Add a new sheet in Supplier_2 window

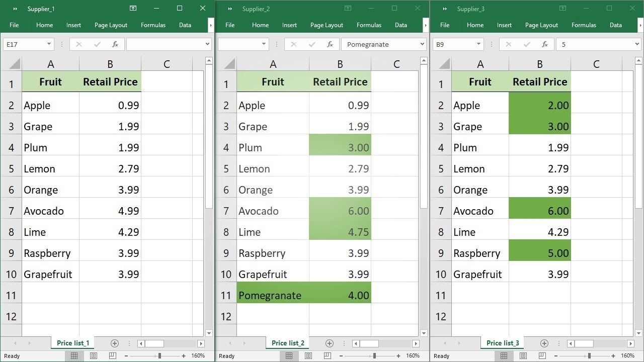pos(330,343)
